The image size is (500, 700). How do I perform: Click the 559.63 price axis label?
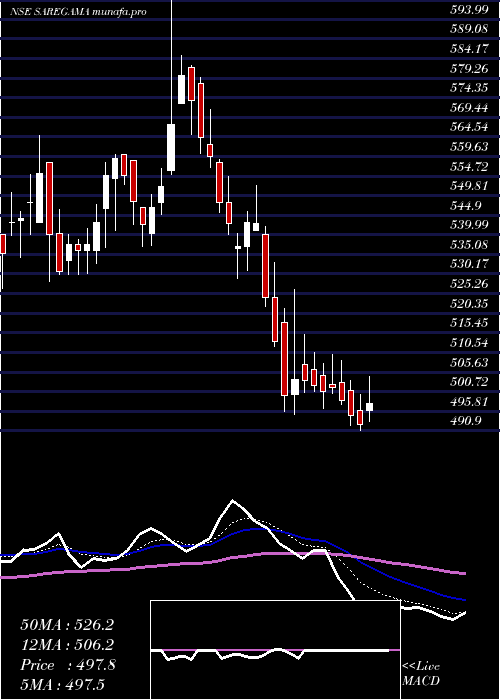pos(469,146)
